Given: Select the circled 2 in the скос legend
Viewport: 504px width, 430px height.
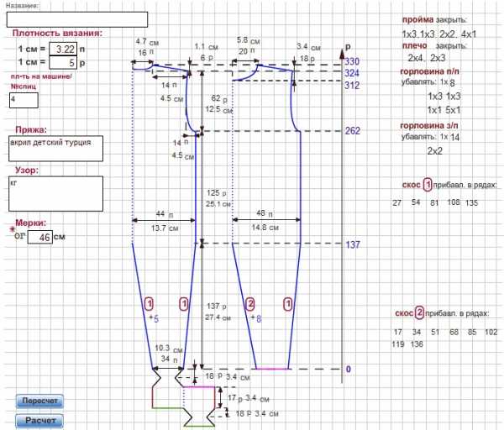Looking at the screenshot, I should pos(427,313).
